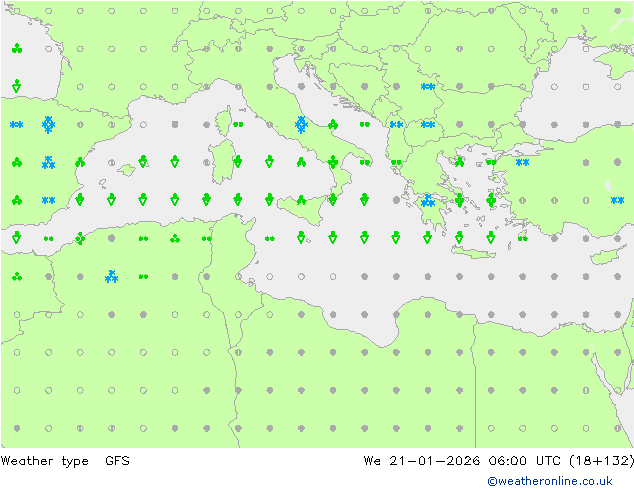Select the blue snow cluster symbol in Algeria
Screen dimensions: 634x490
point(112,277)
